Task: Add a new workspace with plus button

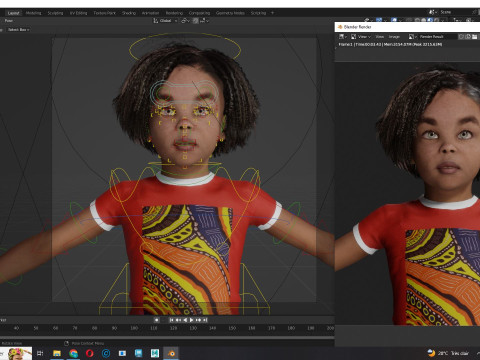Action: (x=272, y=13)
